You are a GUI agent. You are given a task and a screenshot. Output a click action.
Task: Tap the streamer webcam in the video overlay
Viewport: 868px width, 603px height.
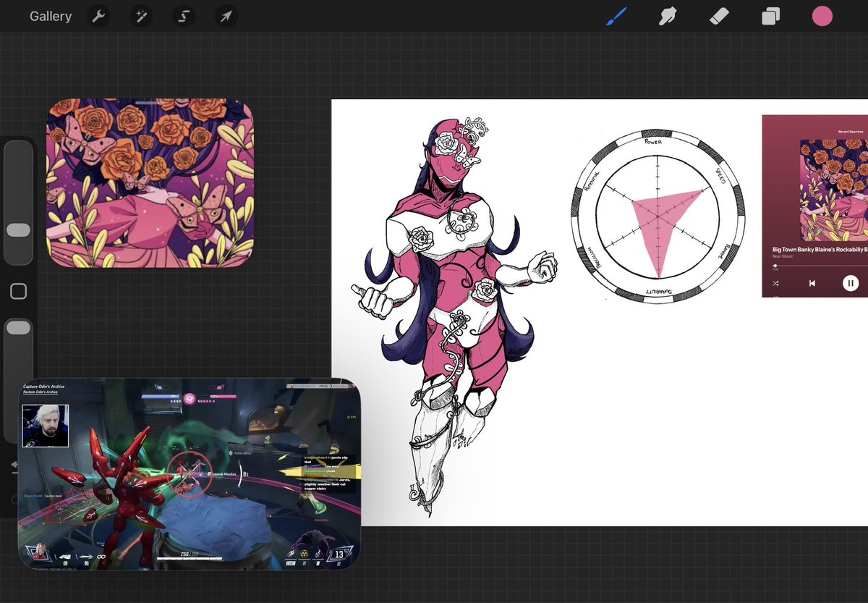(45, 426)
